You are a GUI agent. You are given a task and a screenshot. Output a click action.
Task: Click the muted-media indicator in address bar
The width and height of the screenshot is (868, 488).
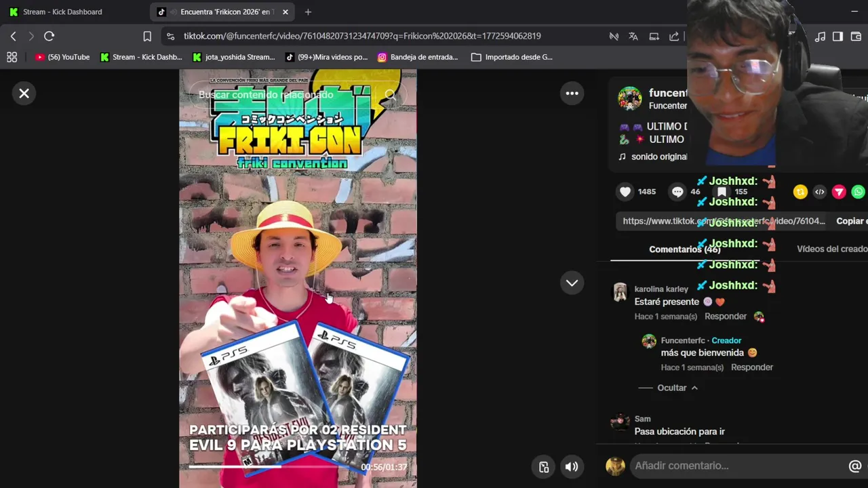tap(614, 36)
